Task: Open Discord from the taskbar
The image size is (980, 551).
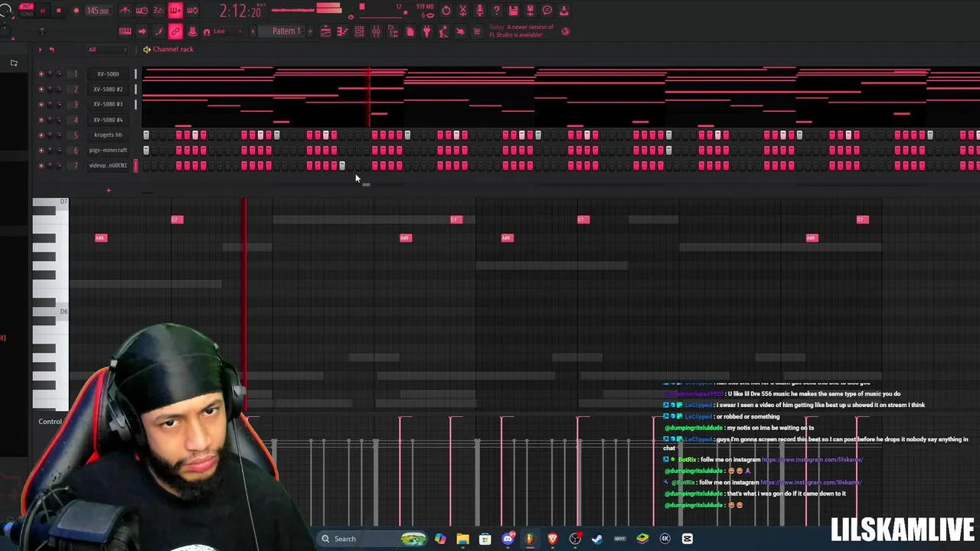Action: coord(508,539)
